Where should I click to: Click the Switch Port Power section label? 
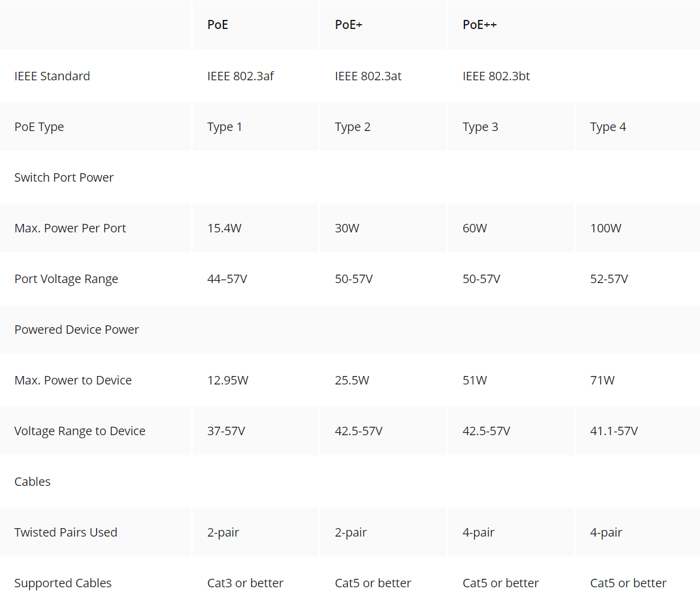[64, 177]
